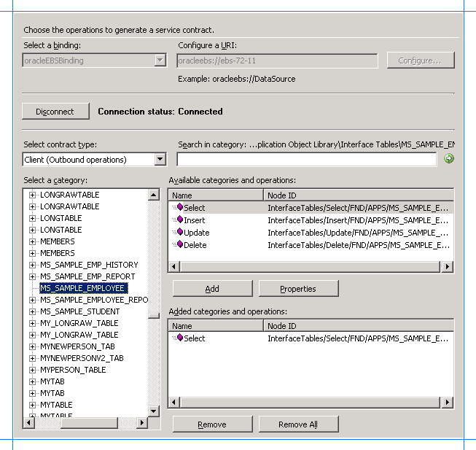Screen dimensions: 476x450
Task: Select MS_SAMPLE_EMPLOYEE_REPO tree item
Action: point(94,300)
